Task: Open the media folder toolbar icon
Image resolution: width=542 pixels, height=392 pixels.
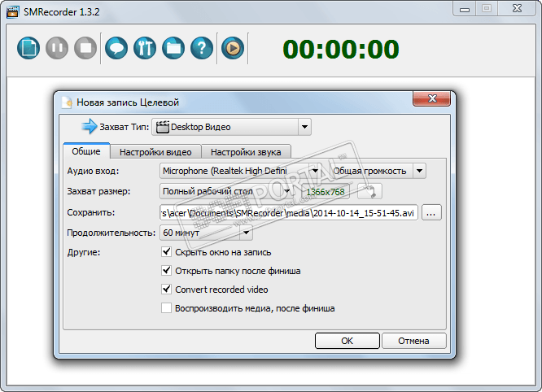Action: tap(173, 48)
